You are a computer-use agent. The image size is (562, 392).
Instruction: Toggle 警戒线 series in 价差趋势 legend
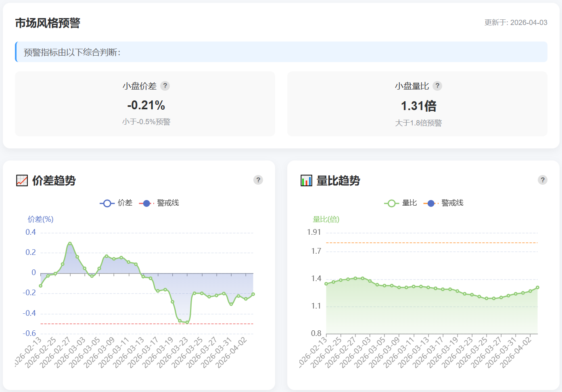point(159,203)
